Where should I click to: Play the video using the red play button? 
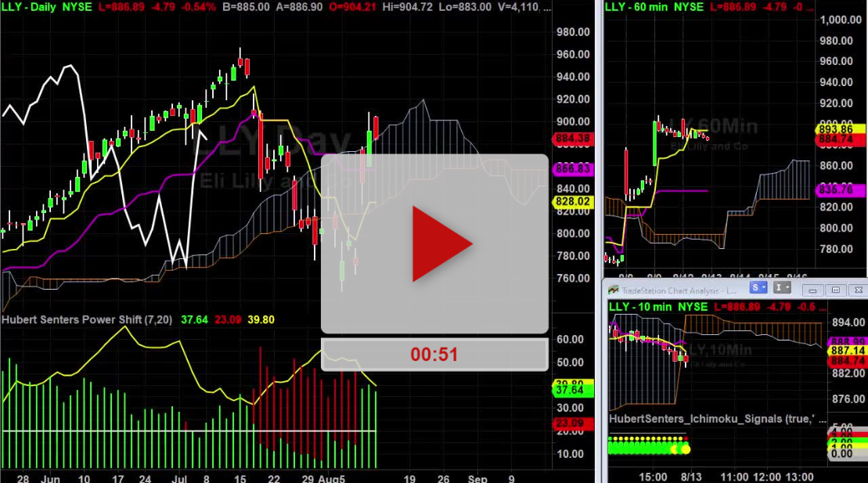(x=441, y=243)
